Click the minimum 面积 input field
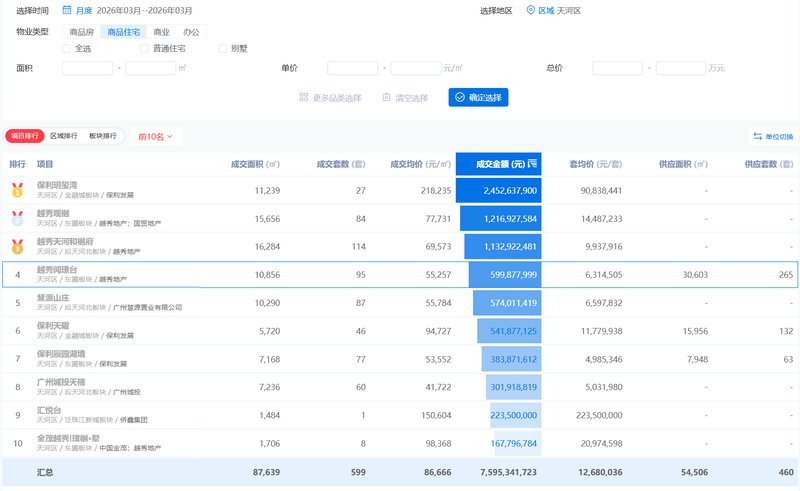This screenshot has width=800, height=491. click(87, 68)
